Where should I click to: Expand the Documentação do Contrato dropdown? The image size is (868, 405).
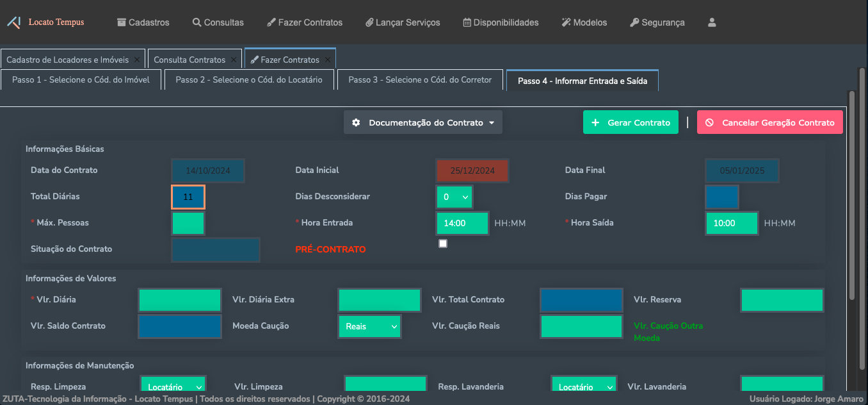tap(423, 122)
